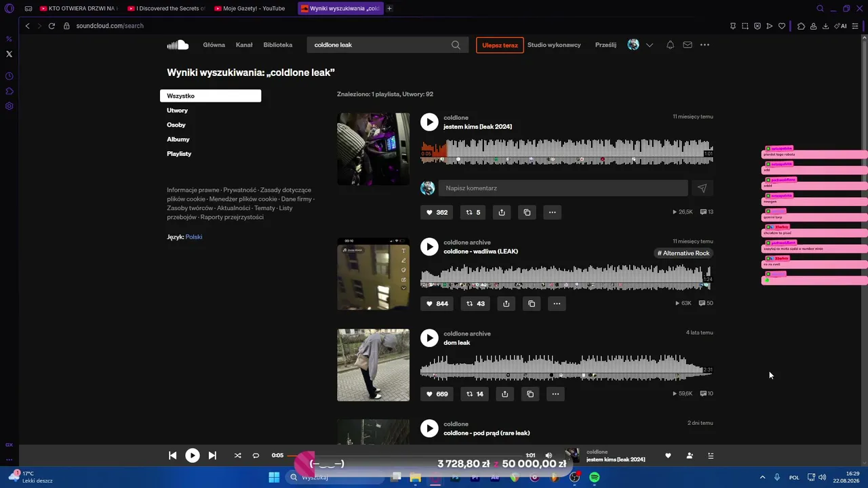This screenshot has height=488, width=868.
Task: Repost coldlone - wadliwa (LEAK)
Action: tap(475, 304)
